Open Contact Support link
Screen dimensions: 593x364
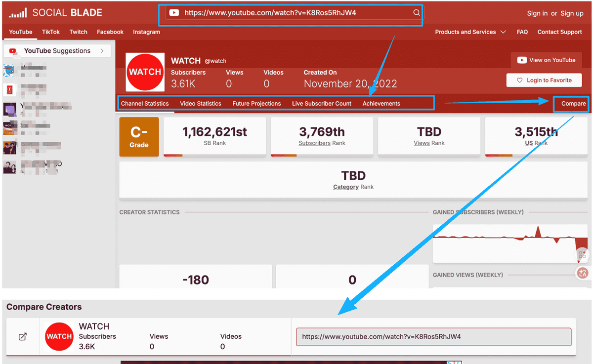point(560,32)
